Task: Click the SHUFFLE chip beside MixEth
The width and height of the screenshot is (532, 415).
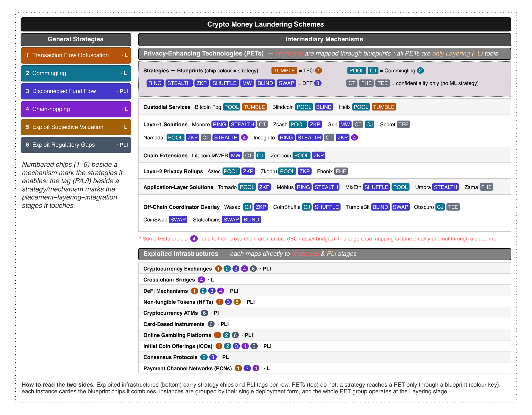Action: tap(376, 187)
